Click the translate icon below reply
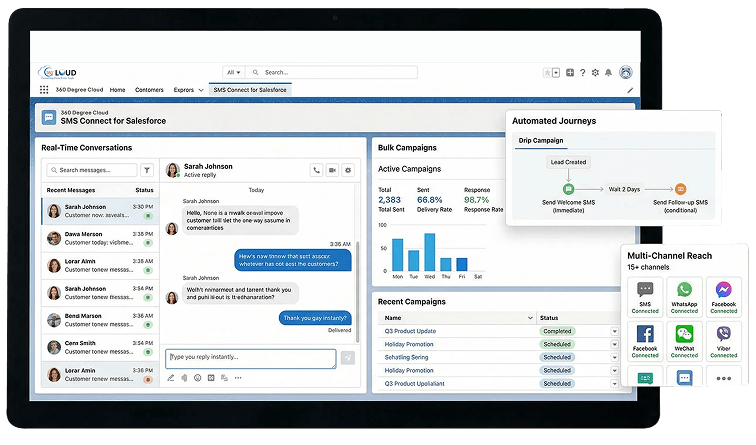Viewport: 756px width, 445px height. tap(224, 378)
